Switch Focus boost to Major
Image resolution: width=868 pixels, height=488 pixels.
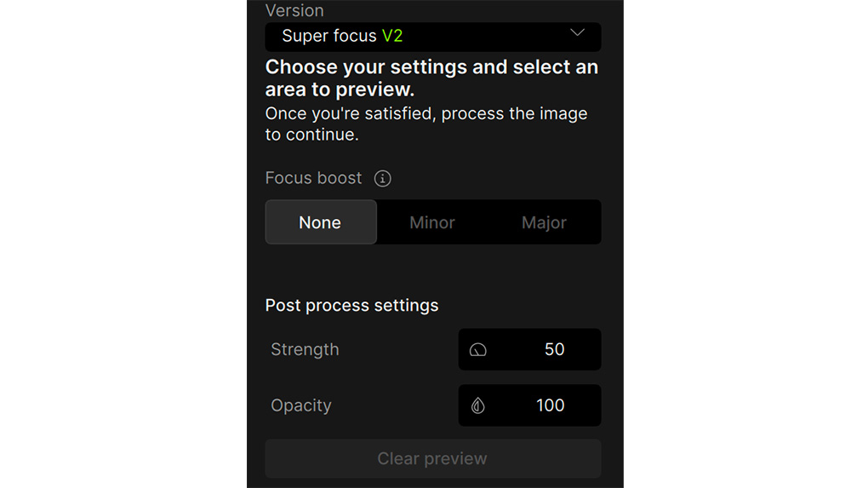click(x=544, y=222)
